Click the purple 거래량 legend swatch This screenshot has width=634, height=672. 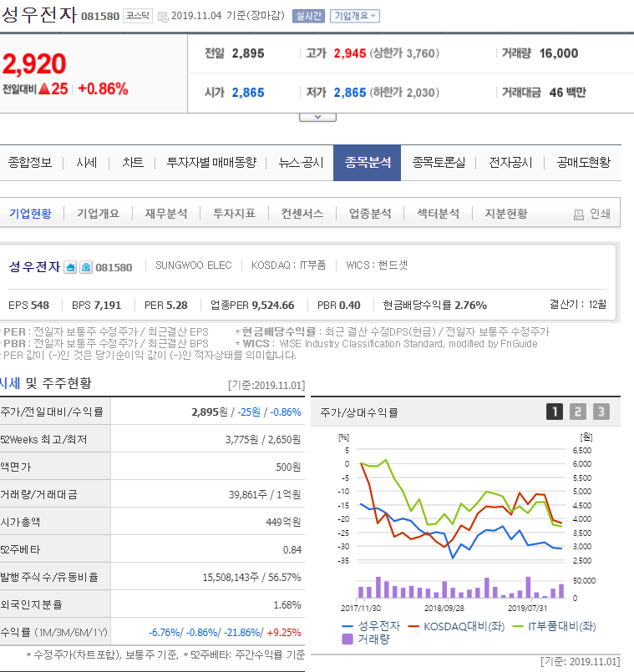(x=347, y=639)
